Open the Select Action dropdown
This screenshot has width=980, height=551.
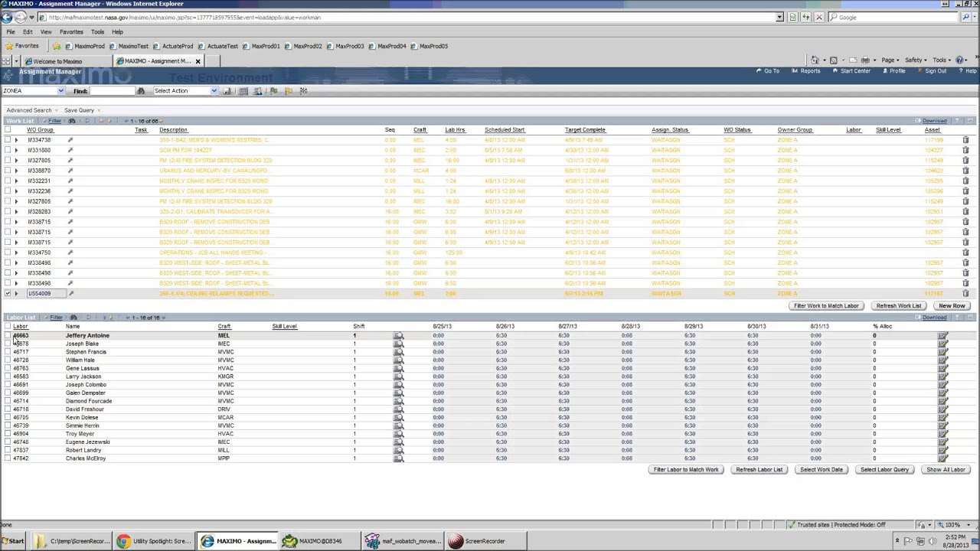click(214, 91)
